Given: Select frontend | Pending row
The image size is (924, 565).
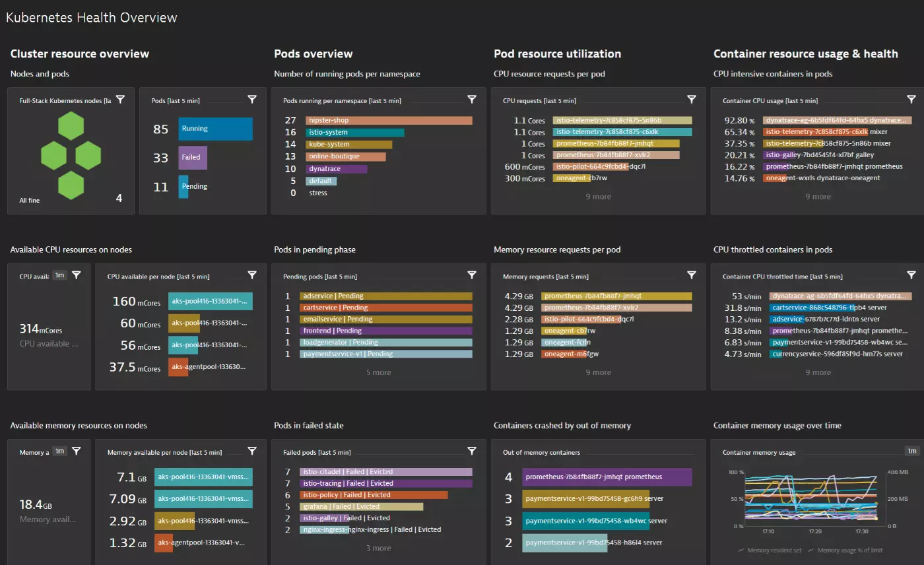Looking at the screenshot, I should click(386, 331).
